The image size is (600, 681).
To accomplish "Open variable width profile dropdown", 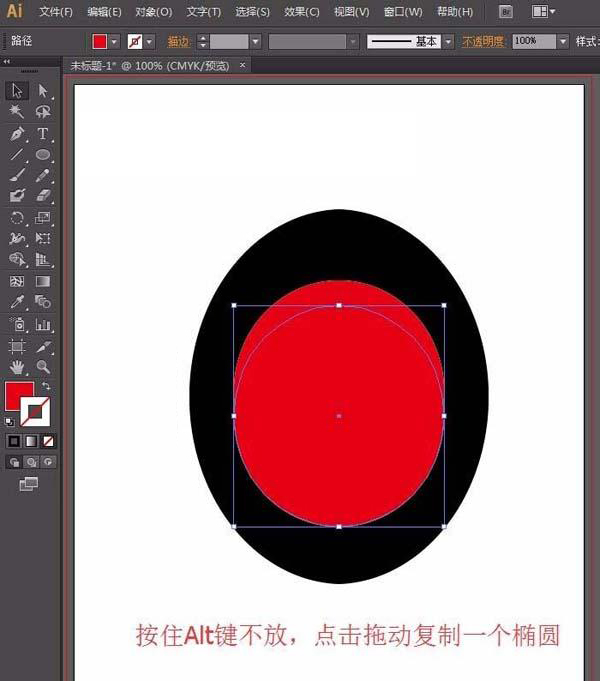I will [x=353, y=42].
